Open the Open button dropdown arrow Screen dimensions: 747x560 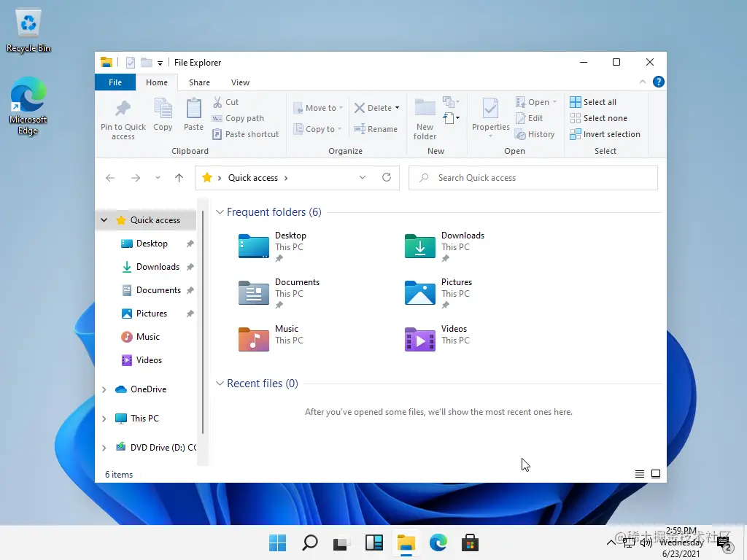554,102
